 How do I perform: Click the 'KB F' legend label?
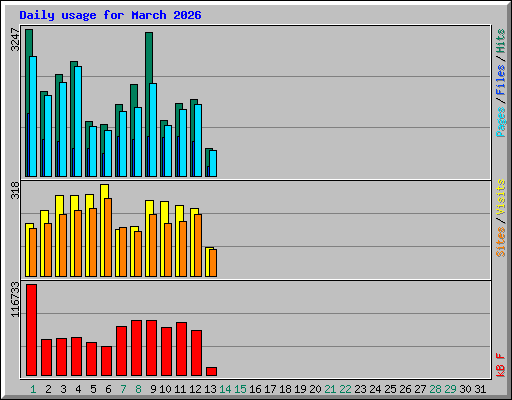[x=500, y=365]
